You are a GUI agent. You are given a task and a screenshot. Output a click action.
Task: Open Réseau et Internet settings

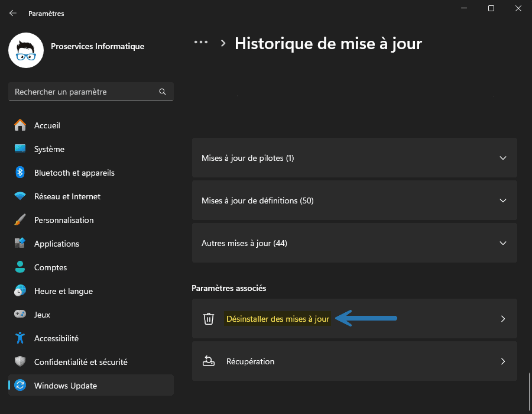[x=67, y=196]
